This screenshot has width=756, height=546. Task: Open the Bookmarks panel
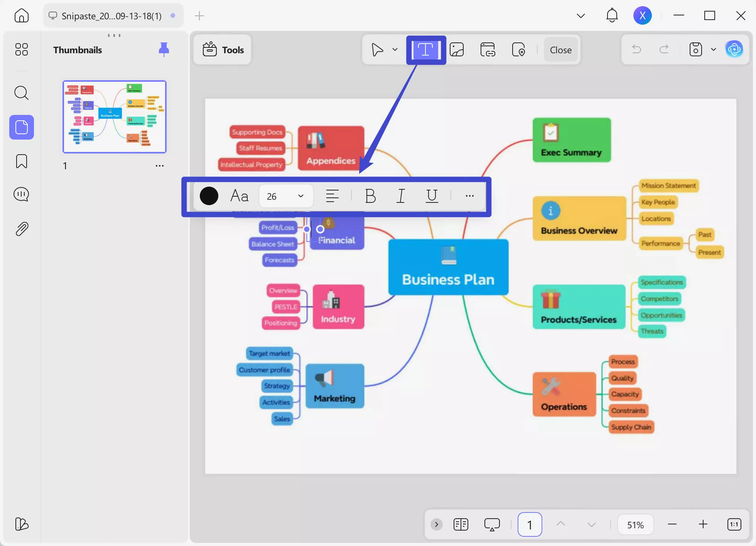point(21,161)
